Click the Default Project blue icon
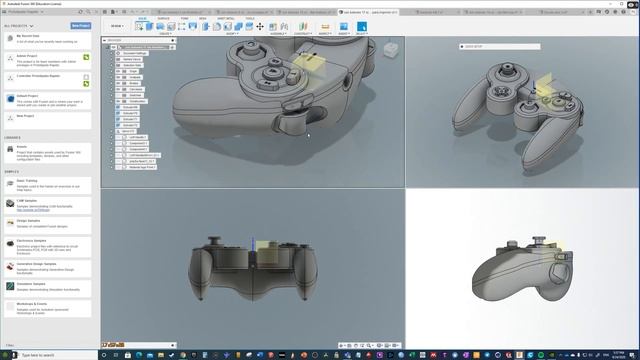This screenshot has width=640, height=360. [x=11, y=99]
